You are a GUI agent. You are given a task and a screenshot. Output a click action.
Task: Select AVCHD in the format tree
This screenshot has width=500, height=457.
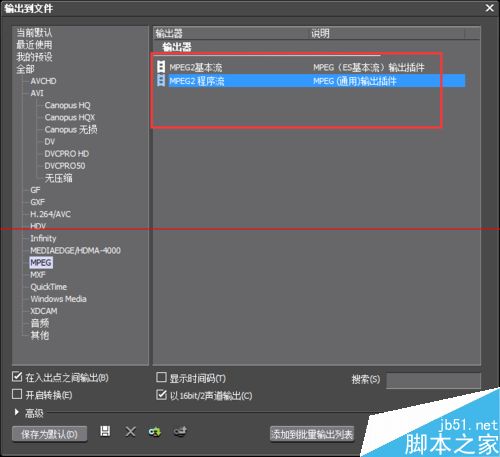click(43, 81)
